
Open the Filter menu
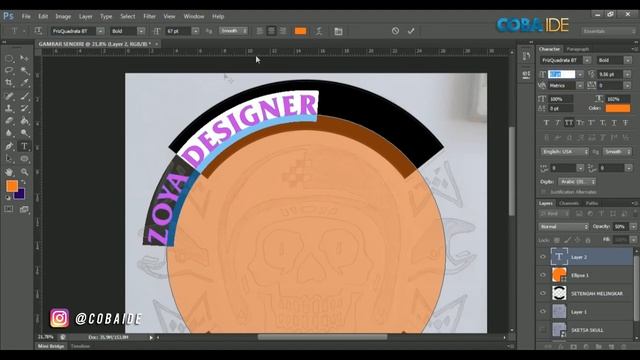click(149, 17)
